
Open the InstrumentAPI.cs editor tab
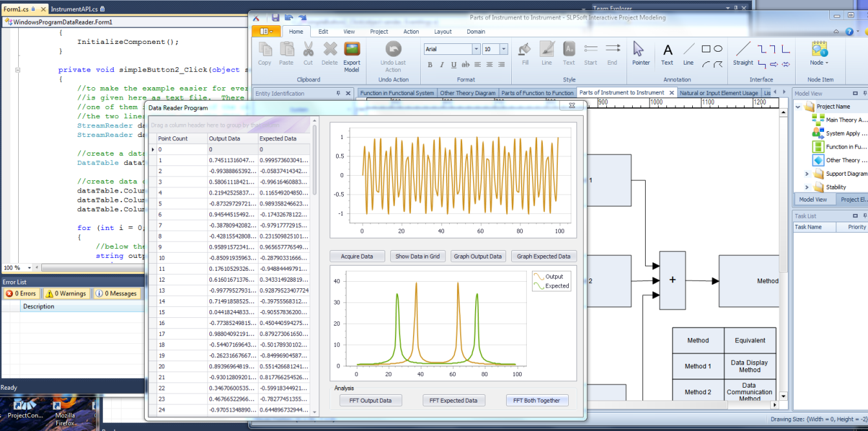[x=78, y=8]
